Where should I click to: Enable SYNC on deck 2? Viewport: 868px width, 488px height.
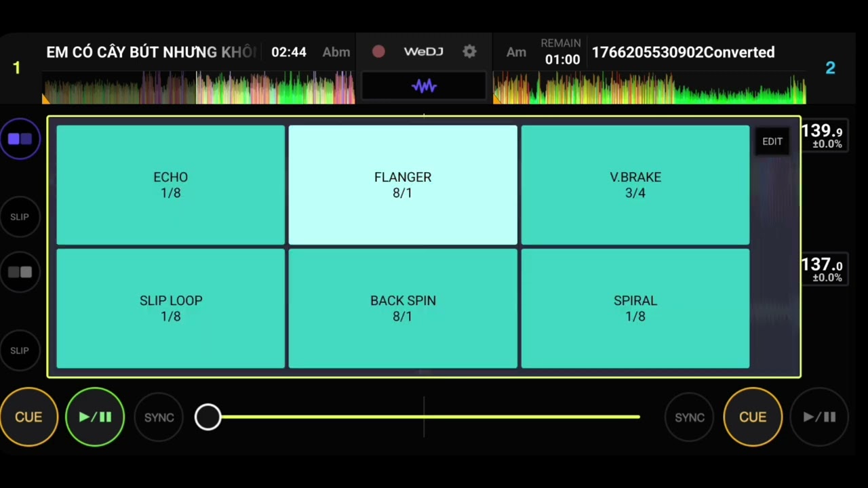[x=690, y=418]
